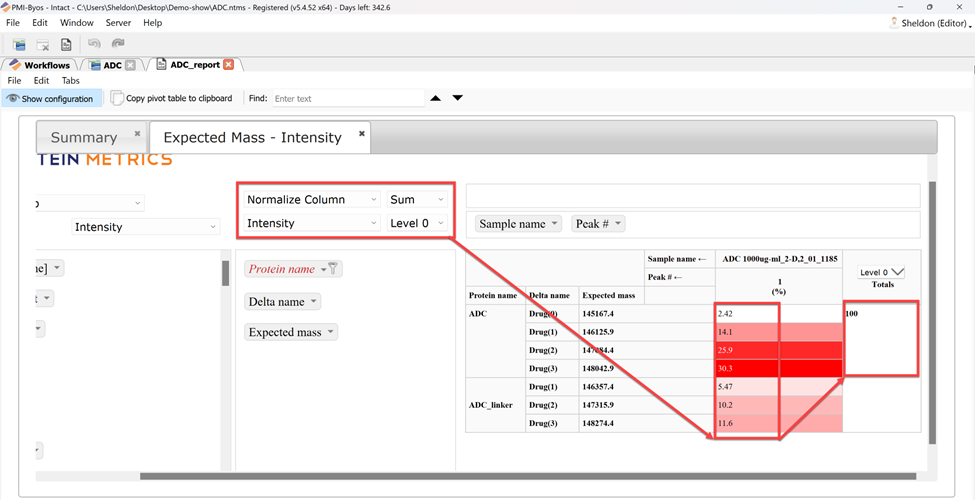Click the Find text input field
This screenshot has width=975, height=500.
pos(347,99)
